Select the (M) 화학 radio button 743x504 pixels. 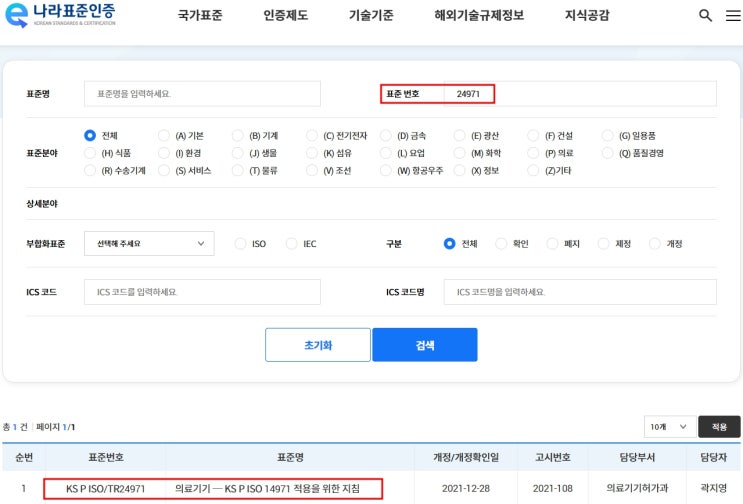coord(460,153)
